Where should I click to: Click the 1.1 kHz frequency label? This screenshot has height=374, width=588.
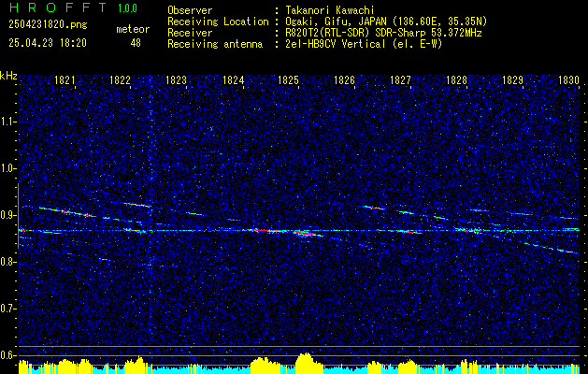[8, 122]
